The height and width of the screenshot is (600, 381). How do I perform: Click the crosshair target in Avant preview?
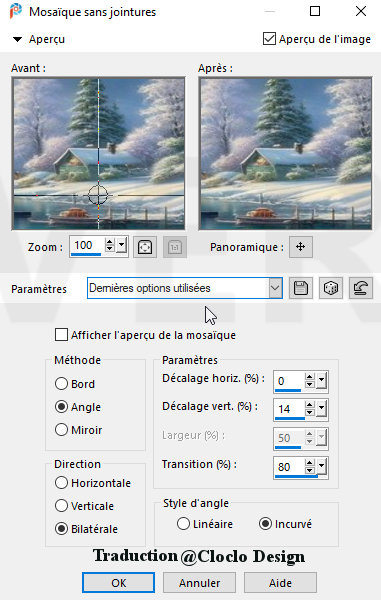(98, 195)
